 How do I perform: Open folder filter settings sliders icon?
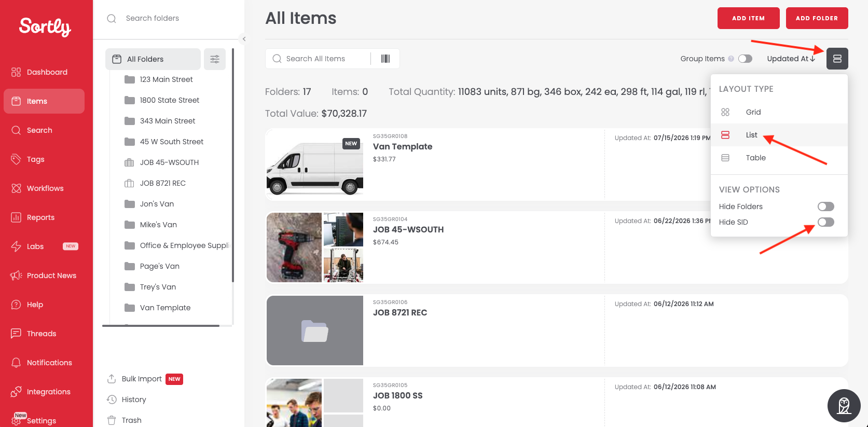215,59
